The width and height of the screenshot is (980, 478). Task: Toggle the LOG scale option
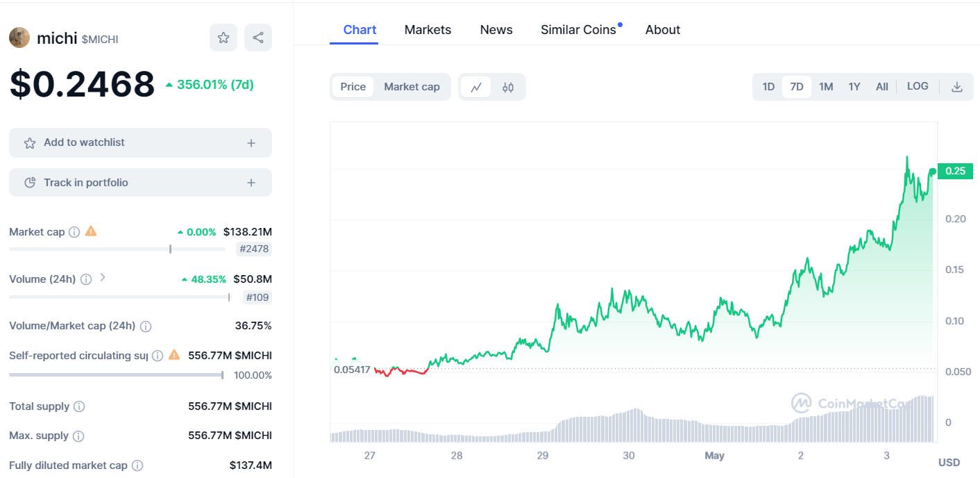(x=918, y=86)
